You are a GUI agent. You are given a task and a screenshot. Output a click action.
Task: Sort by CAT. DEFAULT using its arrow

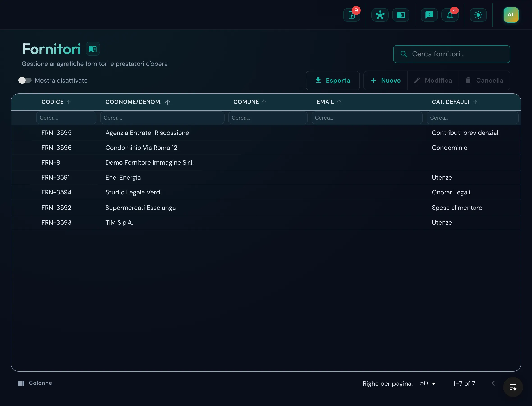tap(475, 102)
